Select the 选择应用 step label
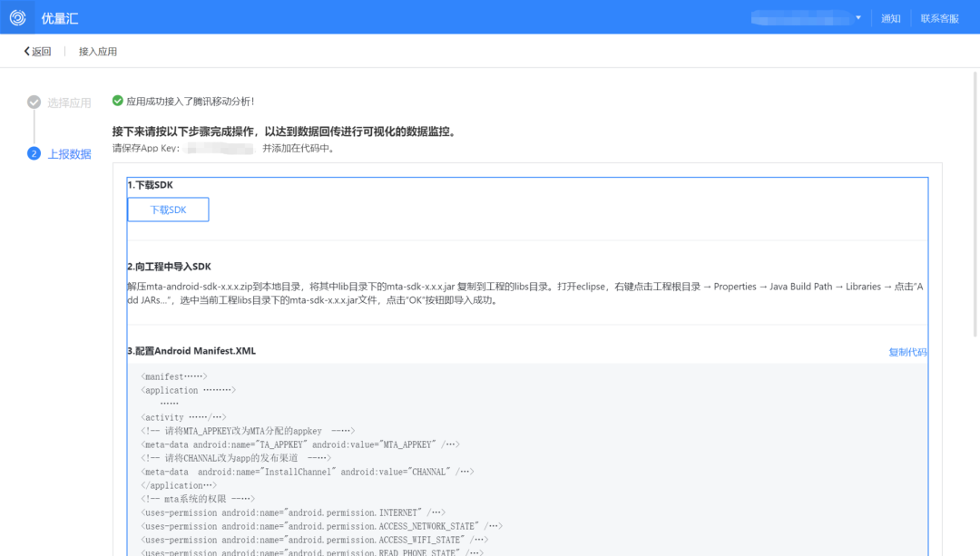980x556 pixels. 69,103
